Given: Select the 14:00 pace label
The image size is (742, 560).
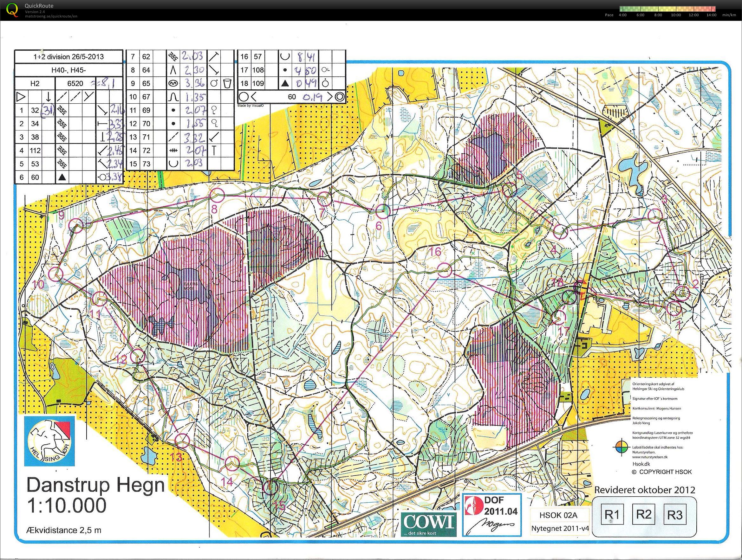Looking at the screenshot, I should click(711, 15).
